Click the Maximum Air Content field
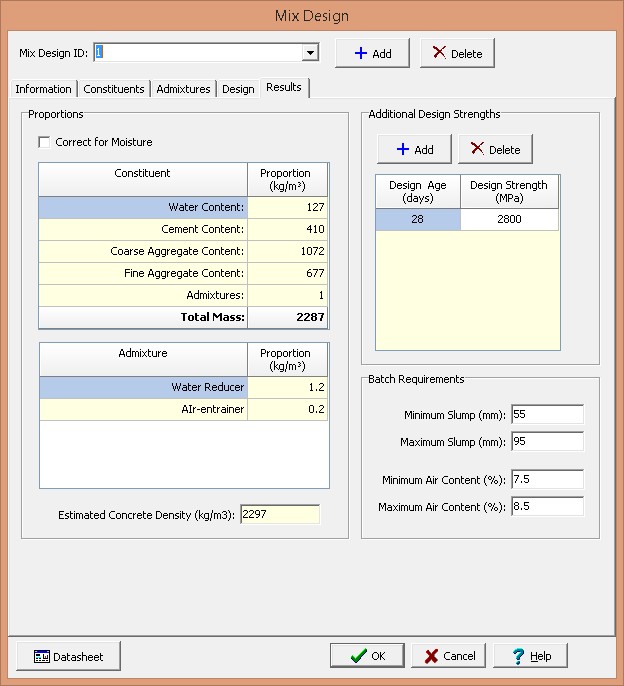Viewport: 624px width, 686px height. [x=546, y=507]
